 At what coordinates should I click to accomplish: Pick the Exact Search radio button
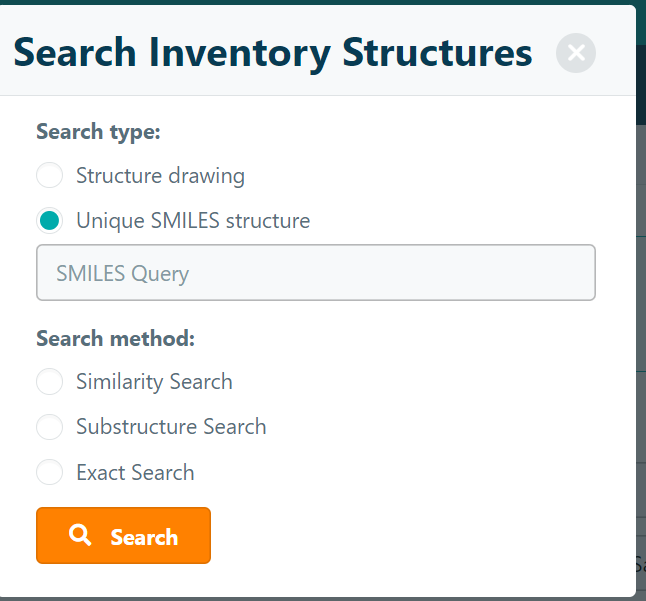(49, 472)
